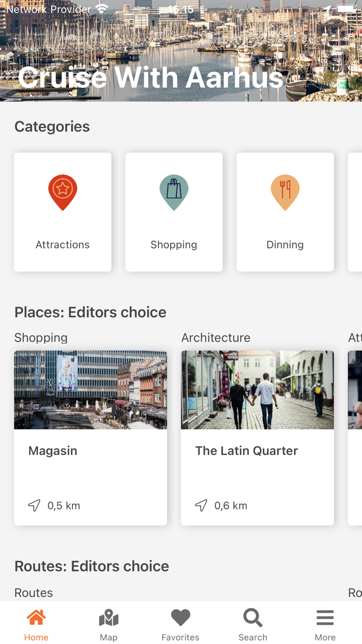Tap the Attractions star pin icon
362x644 pixels.
[63, 193]
